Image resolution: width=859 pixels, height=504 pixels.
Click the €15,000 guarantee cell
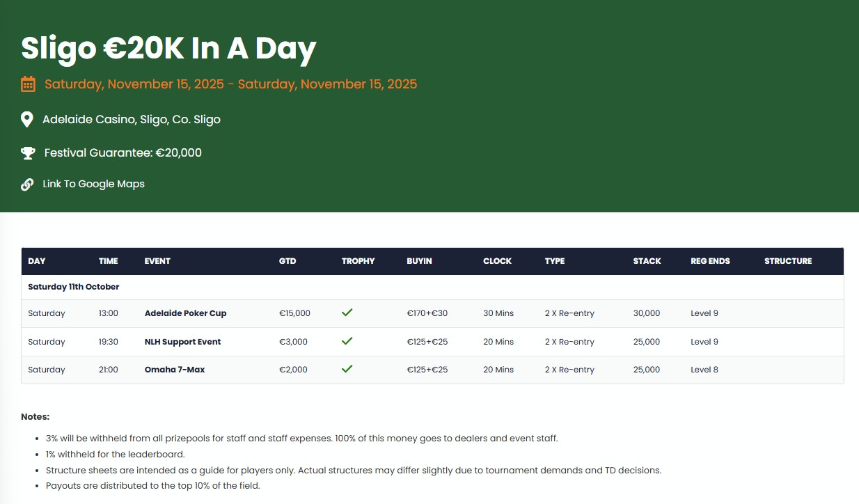pos(294,313)
